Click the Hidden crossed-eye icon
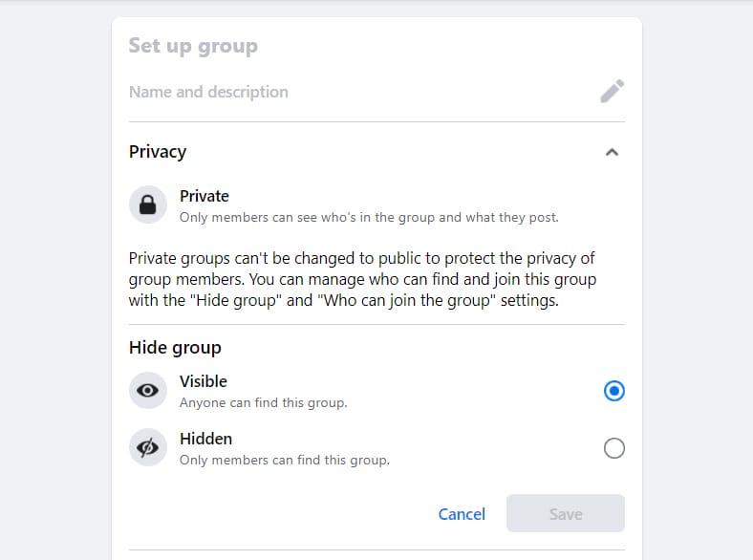The width and height of the screenshot is (753, 560). pos(148,447)
